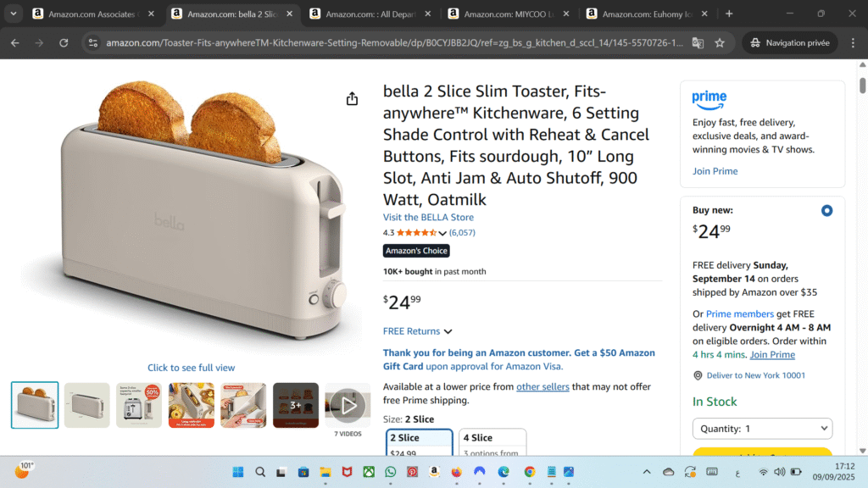Open the 4.3 star ratings breakdown
The image size is (868, 488).
(417, 232)
